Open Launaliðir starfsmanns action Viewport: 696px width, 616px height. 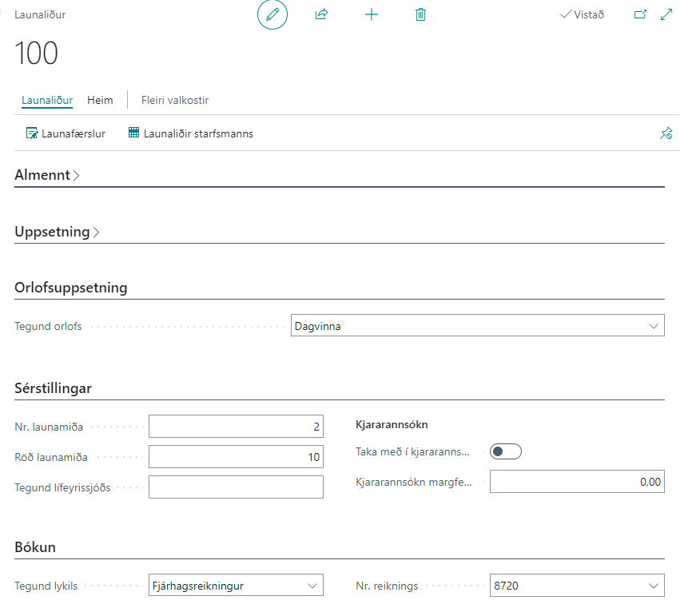[190, 133]
